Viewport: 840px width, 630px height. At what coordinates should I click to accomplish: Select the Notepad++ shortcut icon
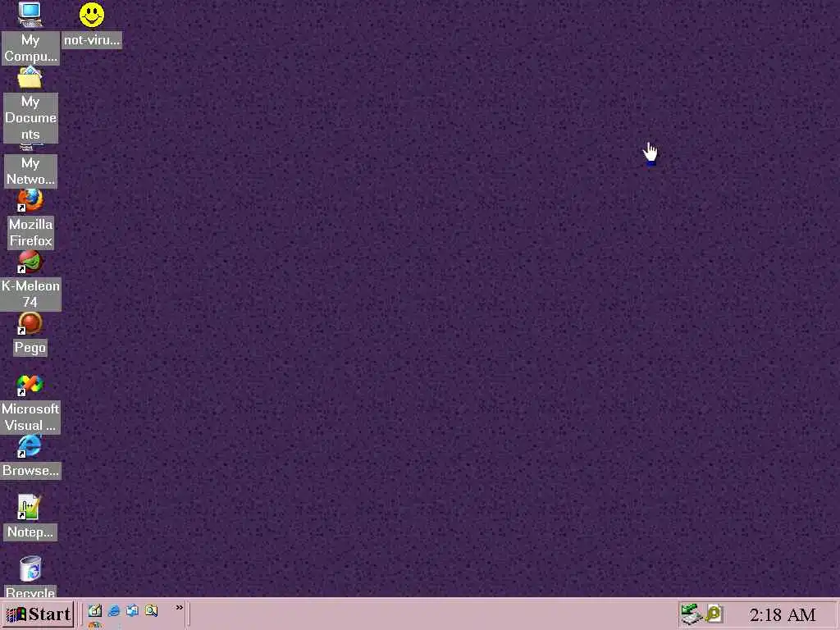pos(29,507)
